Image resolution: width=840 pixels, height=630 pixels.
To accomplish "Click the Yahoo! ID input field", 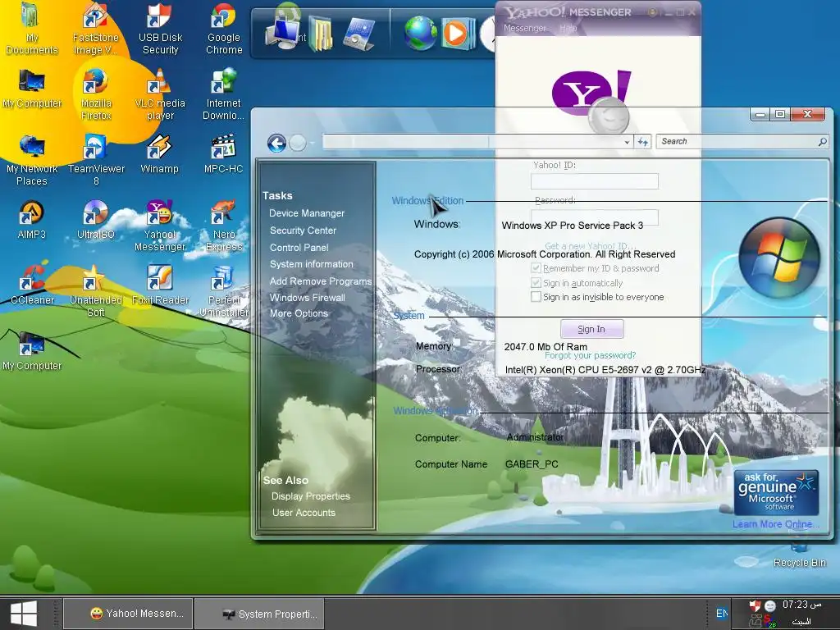I will (x=594, y=181).
